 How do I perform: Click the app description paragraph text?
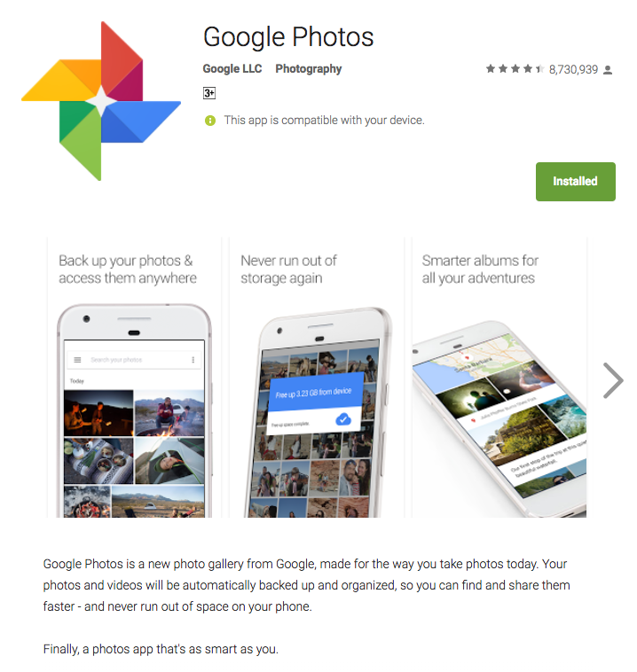pyautogui.click(x=306, y=585)
